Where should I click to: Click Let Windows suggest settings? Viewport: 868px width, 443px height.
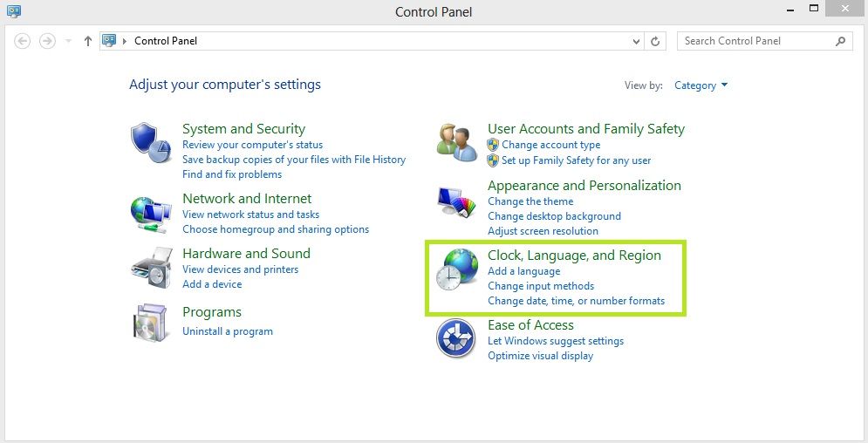556,341
